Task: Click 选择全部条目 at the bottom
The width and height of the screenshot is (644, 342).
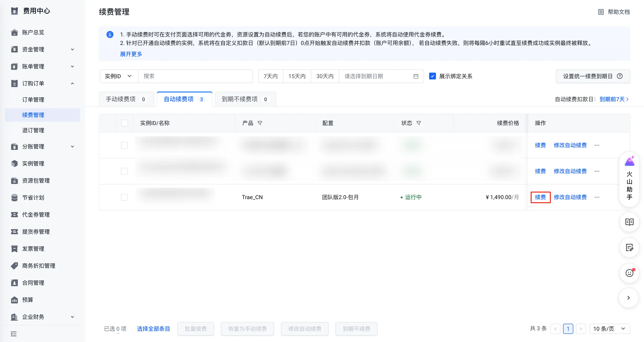Action: click(x=153, y=329)
